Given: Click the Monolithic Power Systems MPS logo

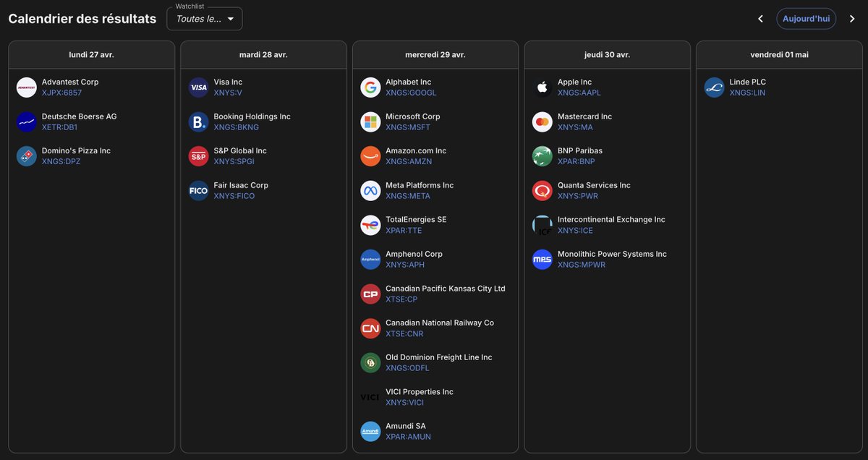Looking at the screenshot, I should [x=542, y=260].
